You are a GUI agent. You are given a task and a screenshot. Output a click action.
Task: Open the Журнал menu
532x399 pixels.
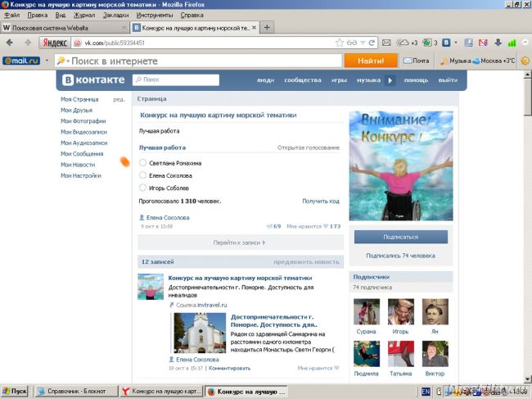pos(84,16)
